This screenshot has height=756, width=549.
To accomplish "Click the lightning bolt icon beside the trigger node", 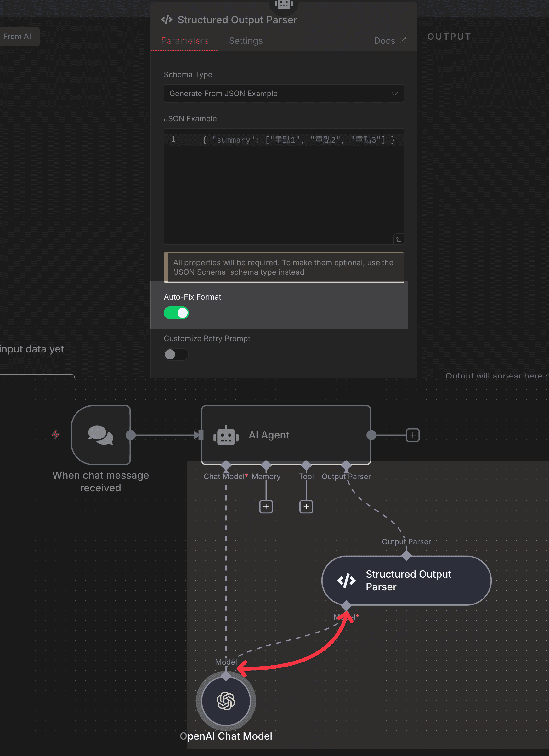I will 55,435.
